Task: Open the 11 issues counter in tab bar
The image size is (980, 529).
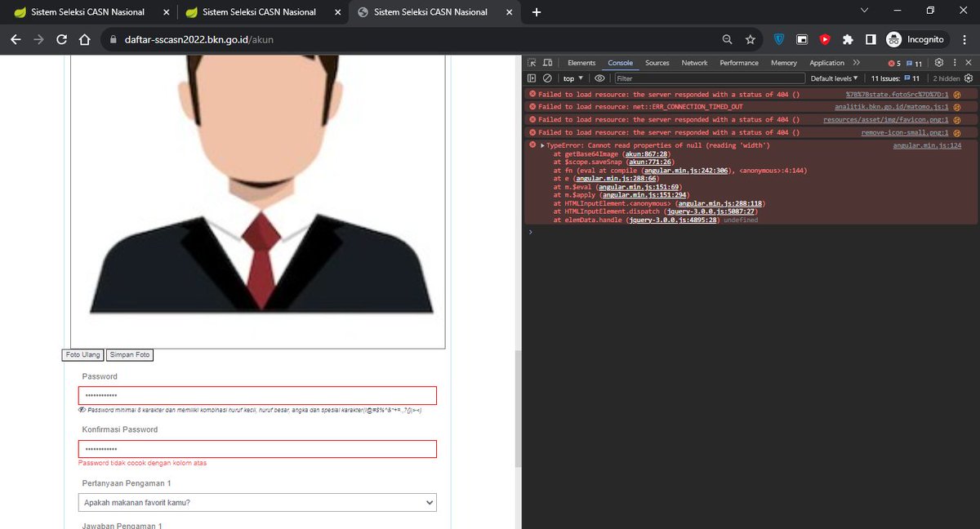Action: tap(914, 63)
